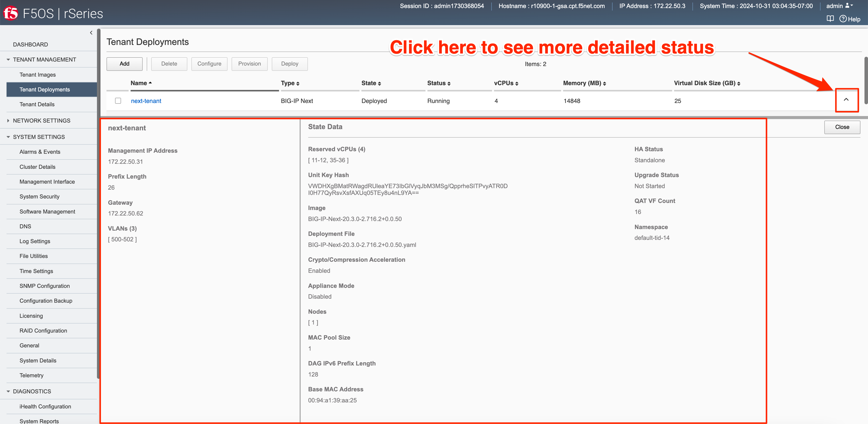Image resolution: width=868 pixels, height=424 pixels.
Task: Sort table by State column
Action: coord(371,83)
